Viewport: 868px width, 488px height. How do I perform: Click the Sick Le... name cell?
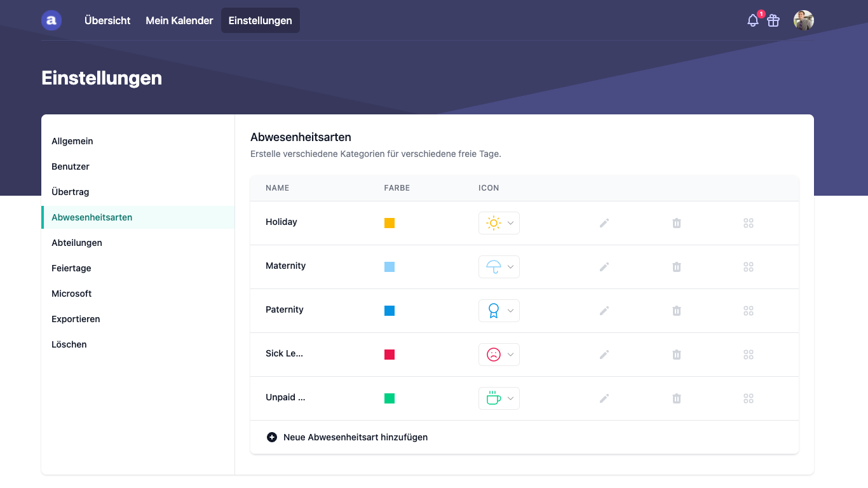pos(285,353)
